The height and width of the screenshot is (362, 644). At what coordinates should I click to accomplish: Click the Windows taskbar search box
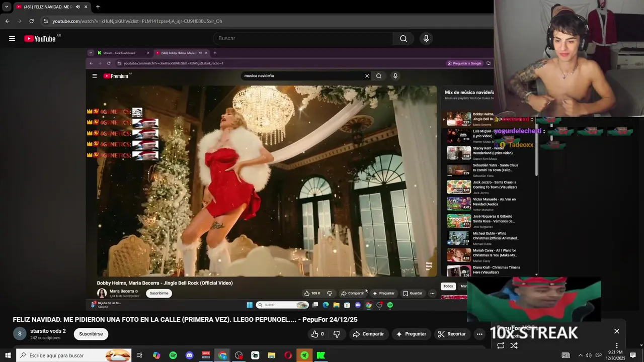(x=73, y=355)
